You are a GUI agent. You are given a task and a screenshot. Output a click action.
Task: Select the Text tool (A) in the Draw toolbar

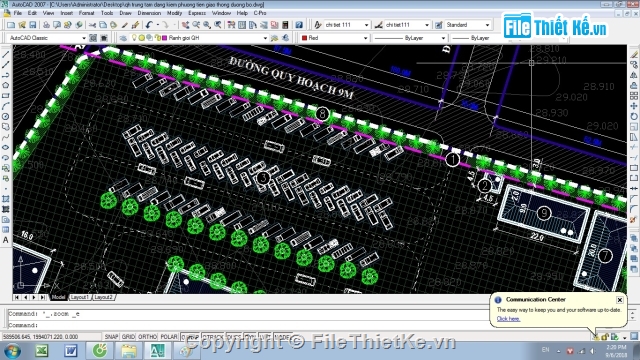click(x=6, y=240)
